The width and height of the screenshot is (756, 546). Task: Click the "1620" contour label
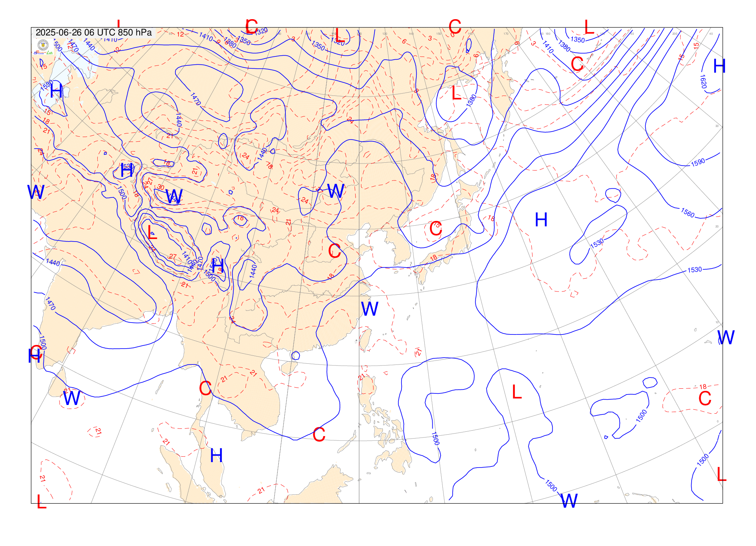[x=703, y=82]
